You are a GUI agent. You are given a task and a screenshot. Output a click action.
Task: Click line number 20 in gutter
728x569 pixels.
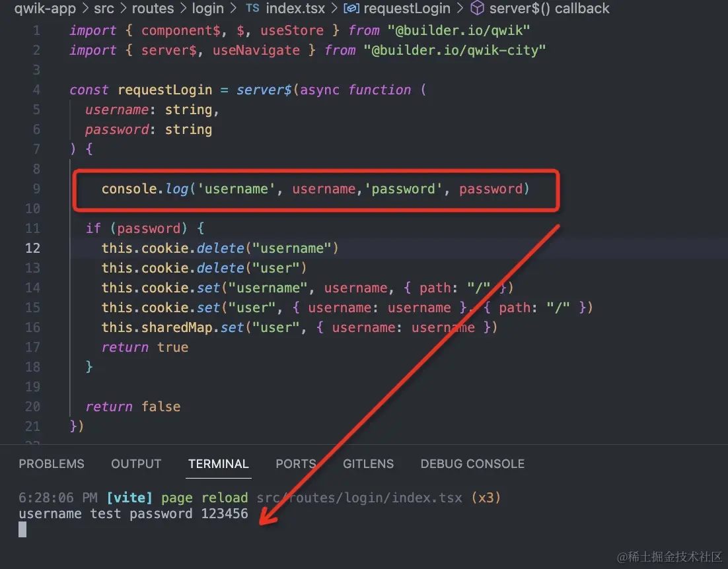(32, 407)
